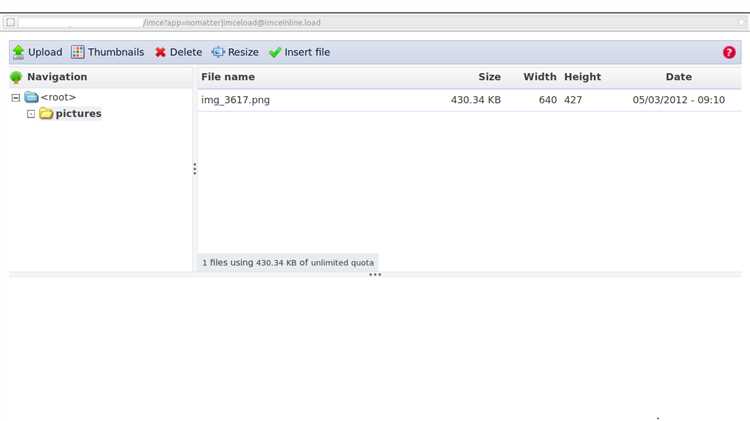Click the blue root folder icon

tap(32, 97)
